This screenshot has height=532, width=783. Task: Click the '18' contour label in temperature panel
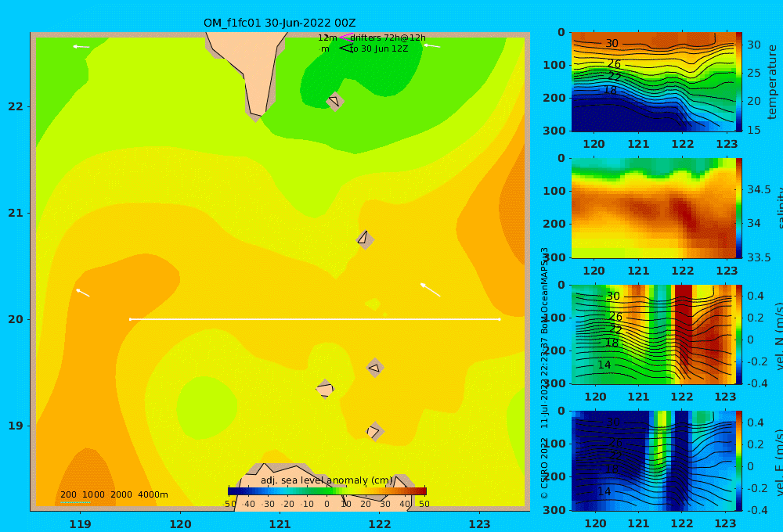pos(610,90)
